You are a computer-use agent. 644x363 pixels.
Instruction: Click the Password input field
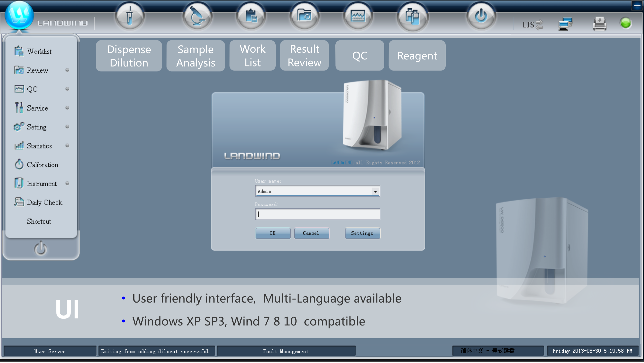317,214
